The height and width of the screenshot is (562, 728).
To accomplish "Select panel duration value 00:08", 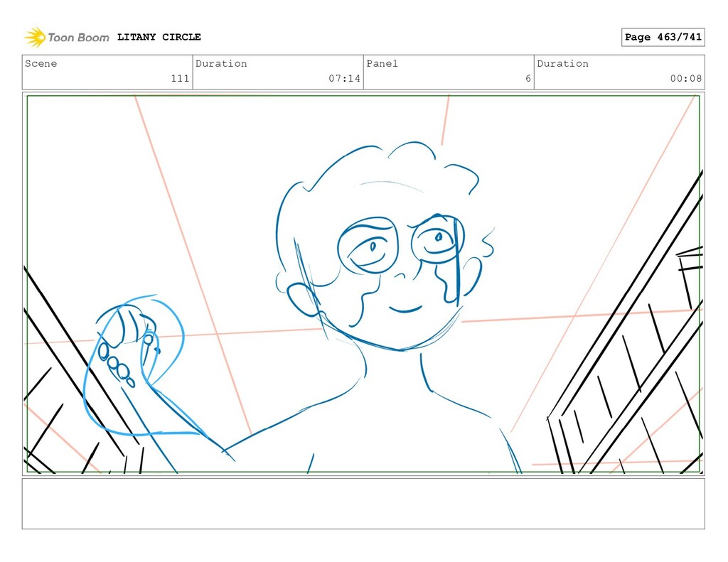I will 686,78.
